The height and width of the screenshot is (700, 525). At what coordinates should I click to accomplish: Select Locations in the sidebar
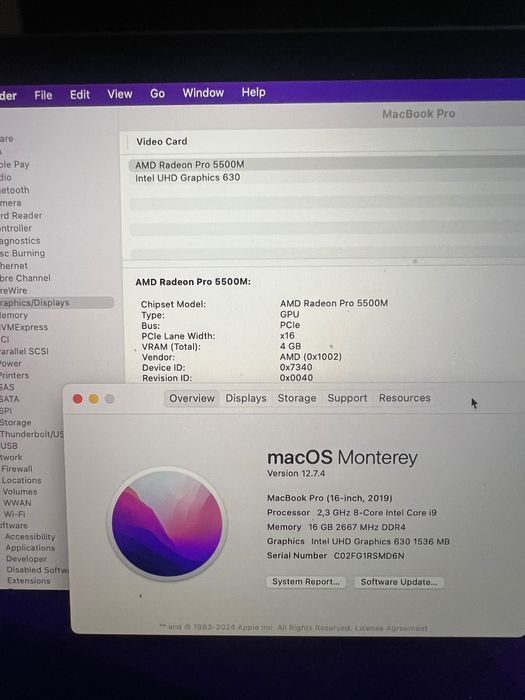click(21, 480)
